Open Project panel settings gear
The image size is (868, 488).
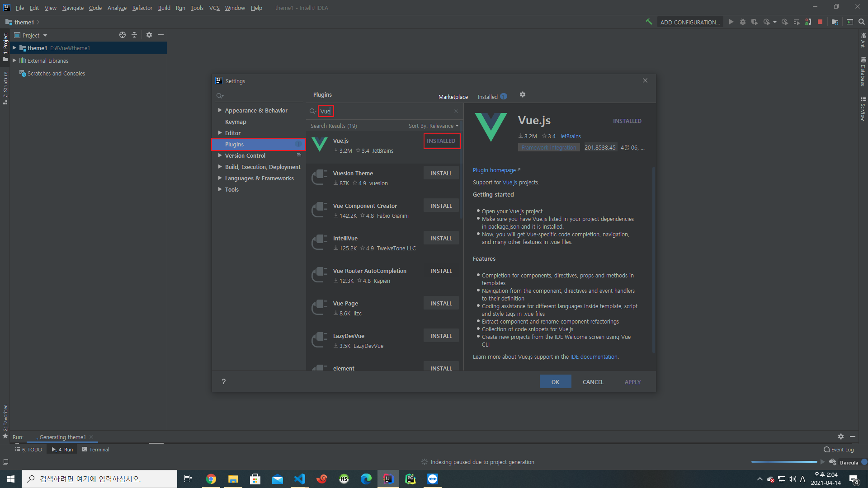[x=149, y=35]
